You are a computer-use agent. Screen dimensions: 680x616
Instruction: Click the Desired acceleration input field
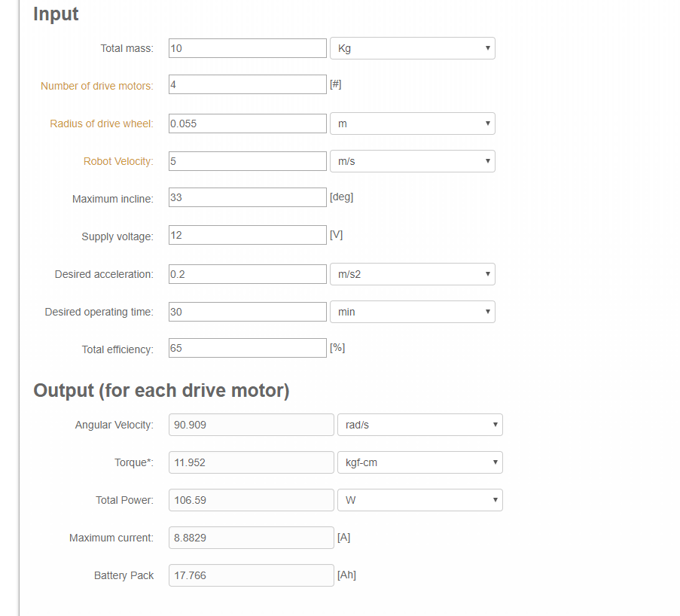click(x=247, y=274)
